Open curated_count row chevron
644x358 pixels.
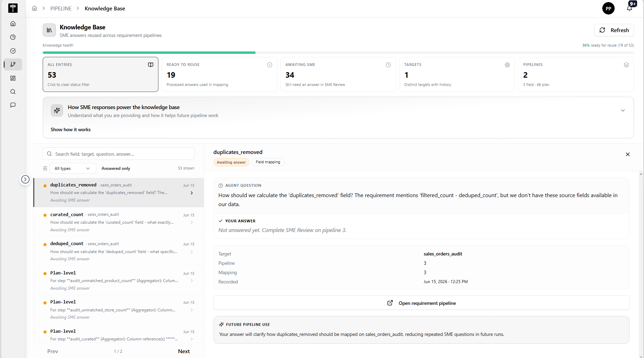tap(192, 222)
